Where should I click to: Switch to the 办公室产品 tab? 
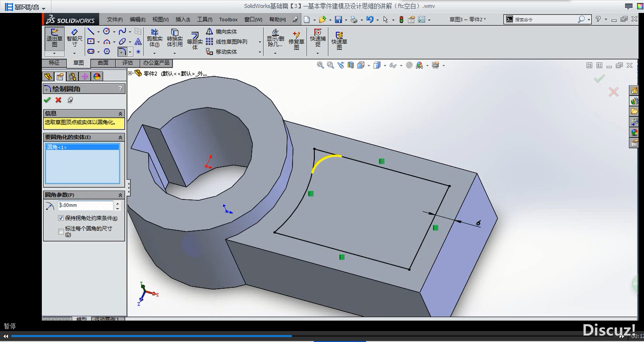(156, 63)
